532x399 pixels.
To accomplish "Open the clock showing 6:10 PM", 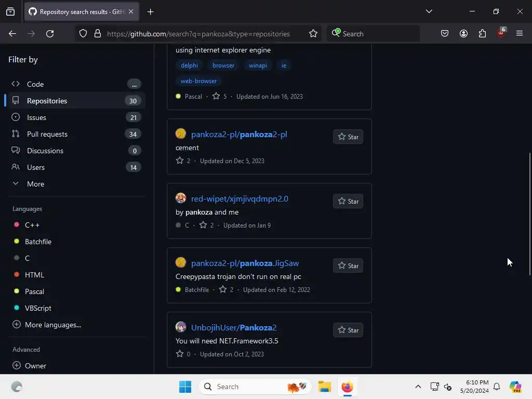I will [474, 387].
